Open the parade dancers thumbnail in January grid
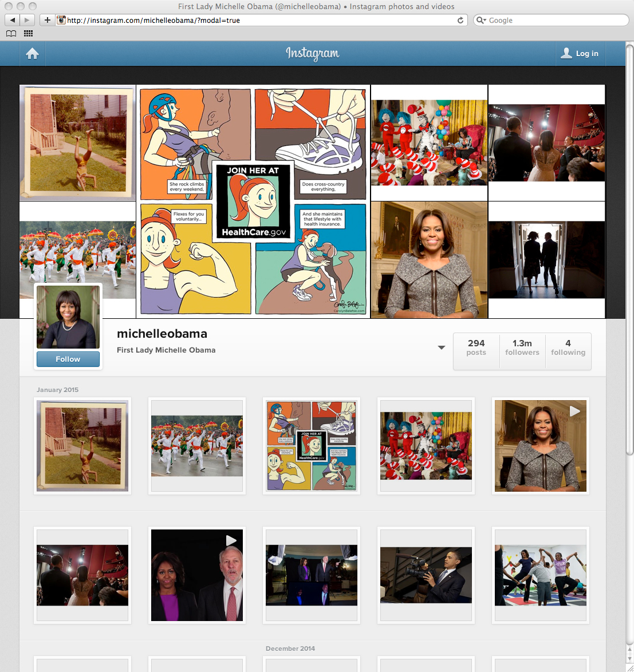634x672 pixels. pos(197,446)
